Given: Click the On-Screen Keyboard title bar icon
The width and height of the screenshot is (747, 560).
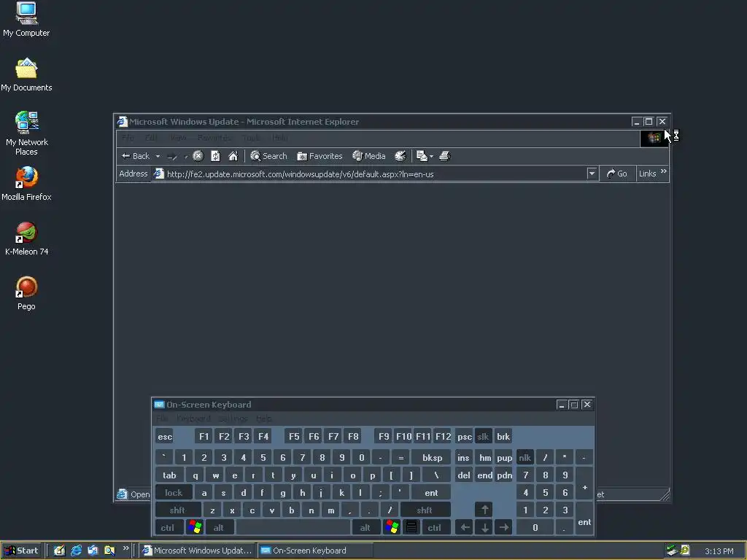Looking at the screenshot, I should pyautogui.click(x=159, y=404).
